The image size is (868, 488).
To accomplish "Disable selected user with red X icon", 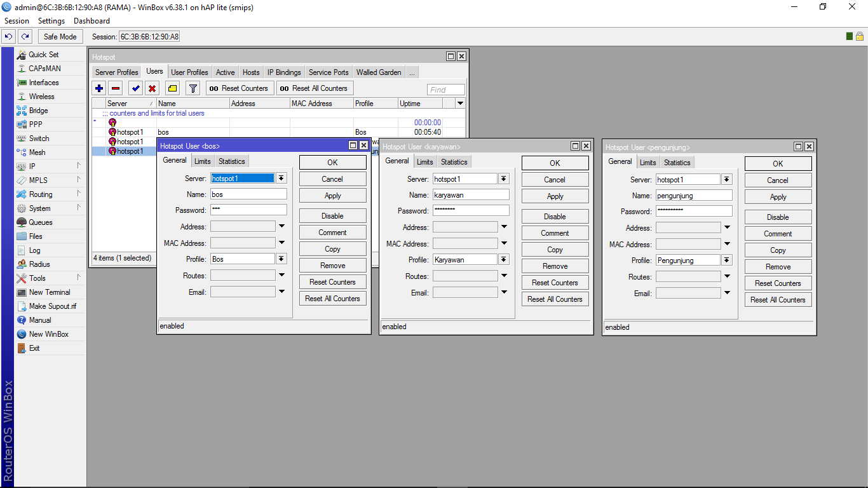I will click(x=152, y=88).
